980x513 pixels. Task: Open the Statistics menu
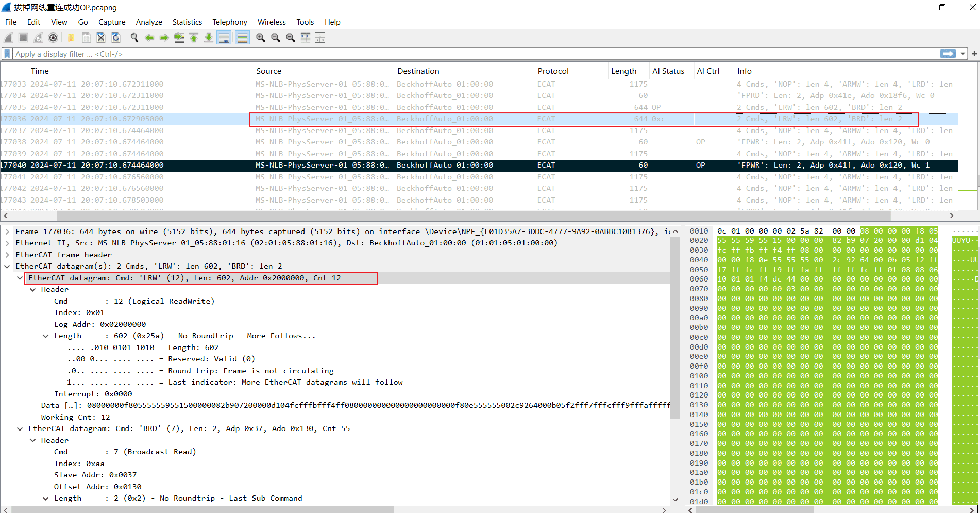coord(187,22)
